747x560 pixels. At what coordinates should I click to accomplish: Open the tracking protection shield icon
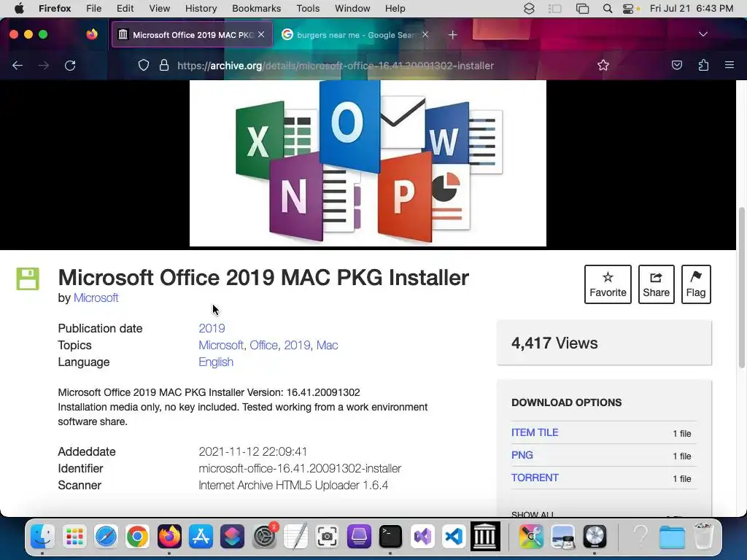(x=144, y=65)
